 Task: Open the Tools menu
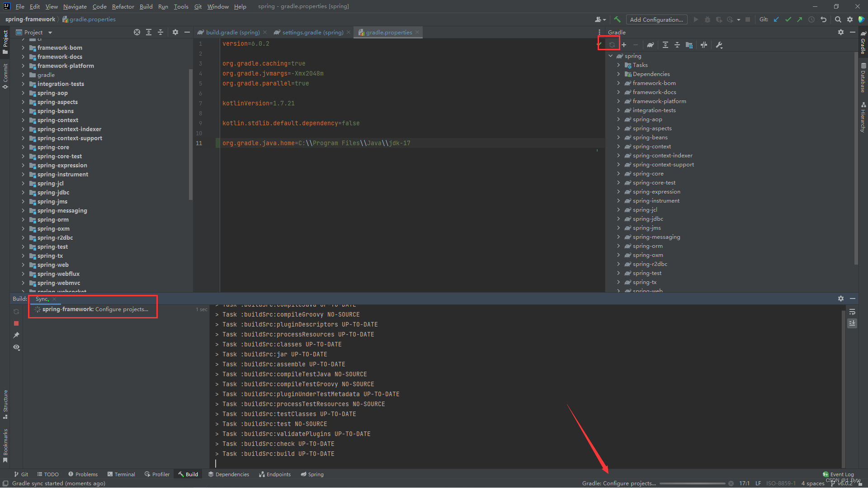181,6
